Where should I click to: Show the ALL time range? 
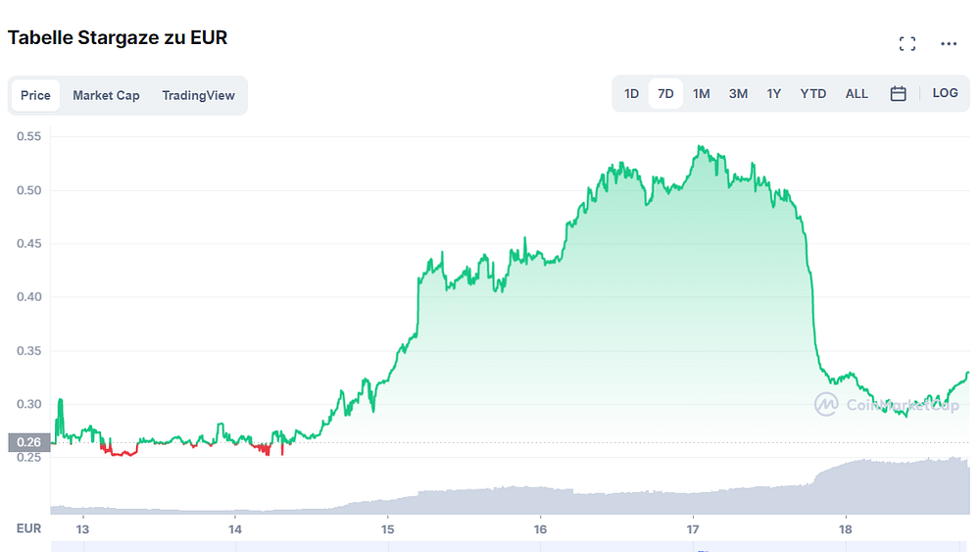coord(857,94)
